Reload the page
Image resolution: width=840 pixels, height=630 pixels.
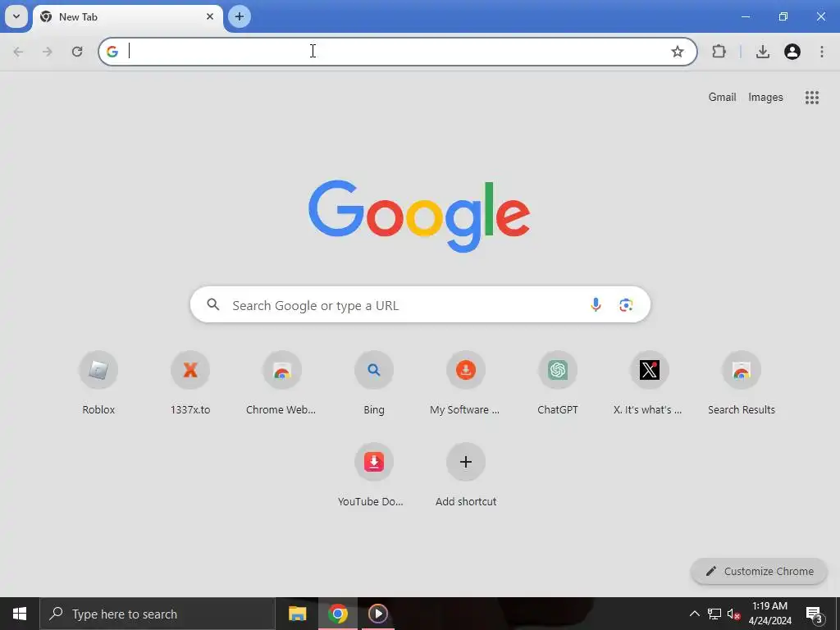tap(77, 52)
